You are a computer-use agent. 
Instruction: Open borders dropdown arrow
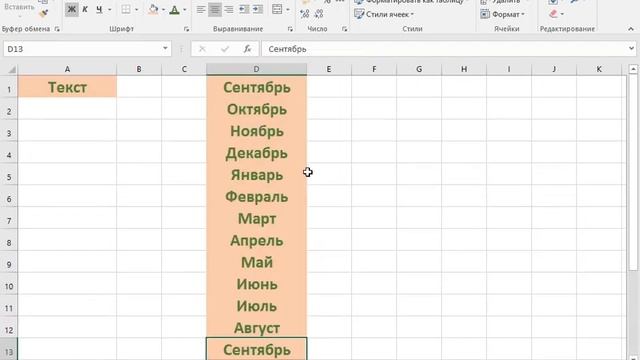136,10
